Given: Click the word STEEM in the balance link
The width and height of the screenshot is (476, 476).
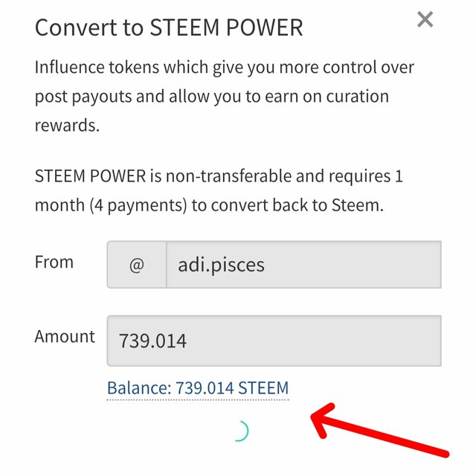Looking at the screenshot, I should pyautogui.click(x=262, y=387).
